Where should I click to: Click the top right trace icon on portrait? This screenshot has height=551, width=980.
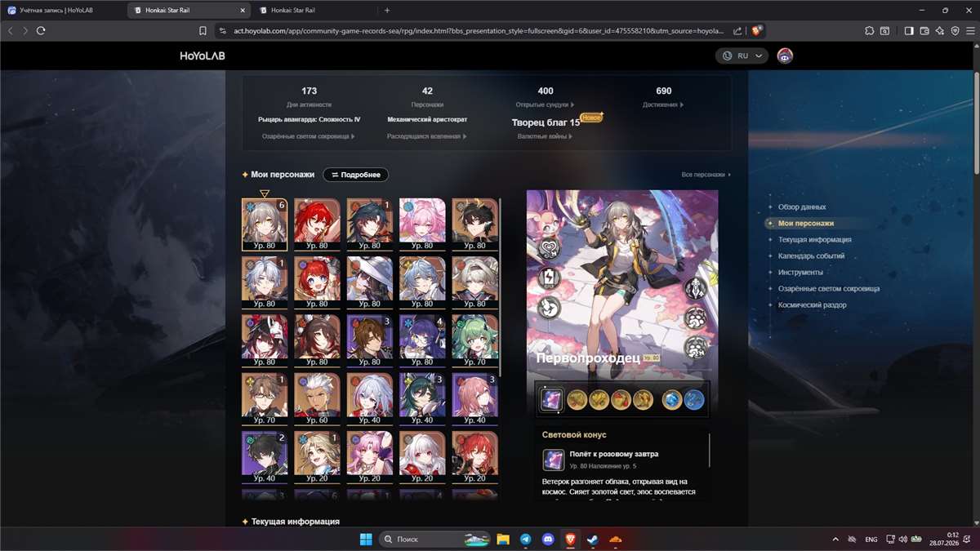pos(696,288)
